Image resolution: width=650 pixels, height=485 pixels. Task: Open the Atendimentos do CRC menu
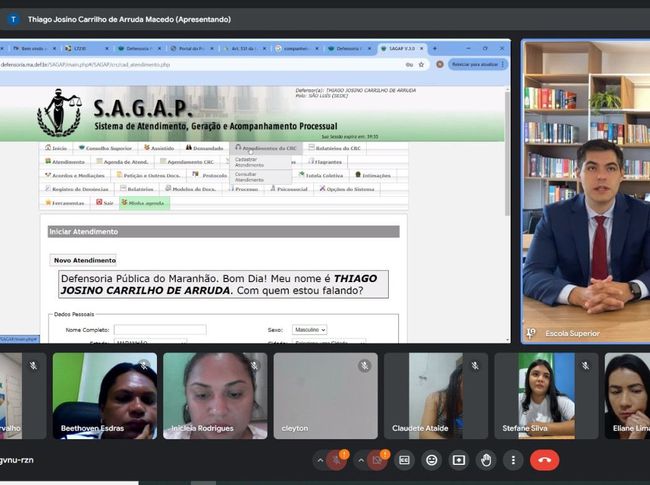[264, 147]
